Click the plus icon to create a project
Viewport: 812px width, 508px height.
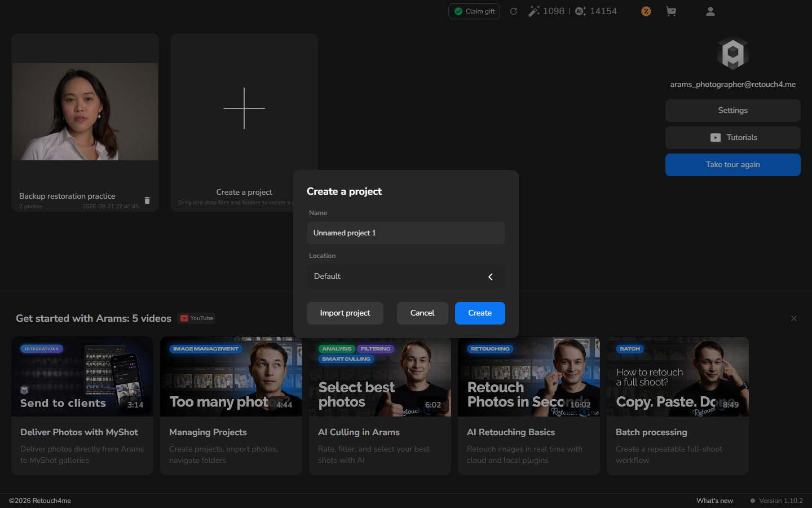pyautogui.click(x=244, y=108)
